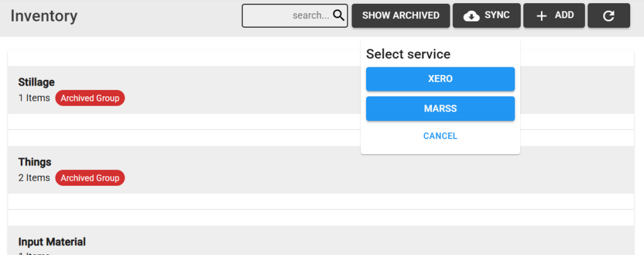Image resolution: width=644 pixels, height=255 pixels.
Task: Click Archived Group badge under Stillage
Action: click(90, 98)
